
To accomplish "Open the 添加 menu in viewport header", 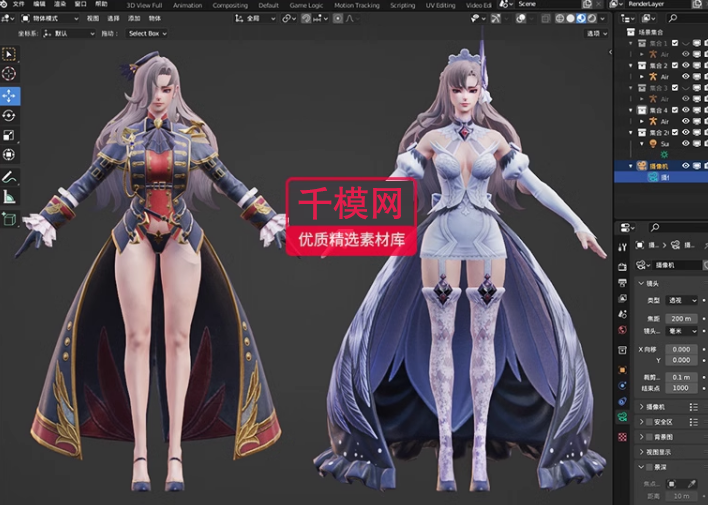I will [134, 19].
